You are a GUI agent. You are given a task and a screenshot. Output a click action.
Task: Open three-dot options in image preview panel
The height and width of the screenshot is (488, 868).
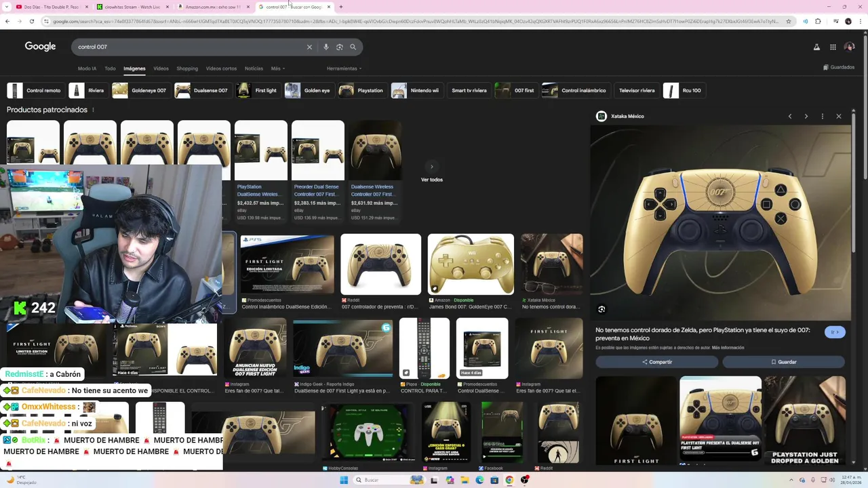coord(823,117)
